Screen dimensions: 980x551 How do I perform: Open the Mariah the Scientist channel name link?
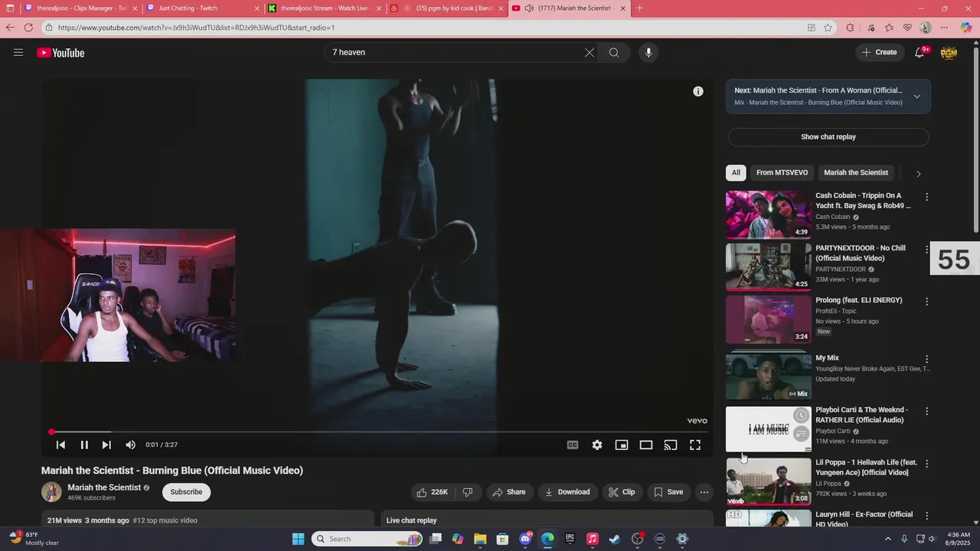click(x=104, y=487)
